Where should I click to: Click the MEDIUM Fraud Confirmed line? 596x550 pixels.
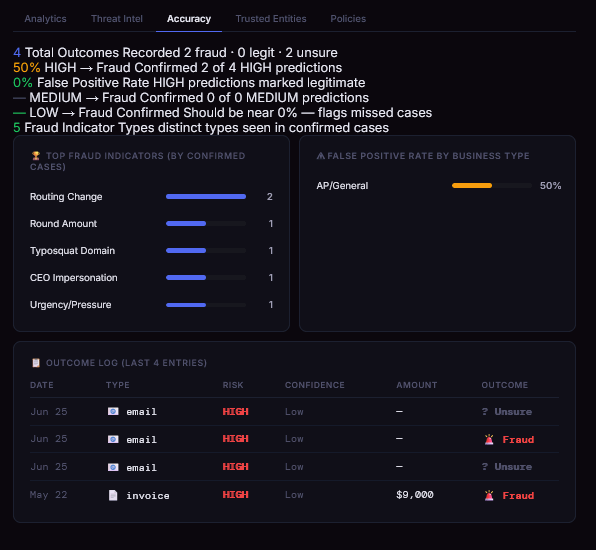point(191,98)
